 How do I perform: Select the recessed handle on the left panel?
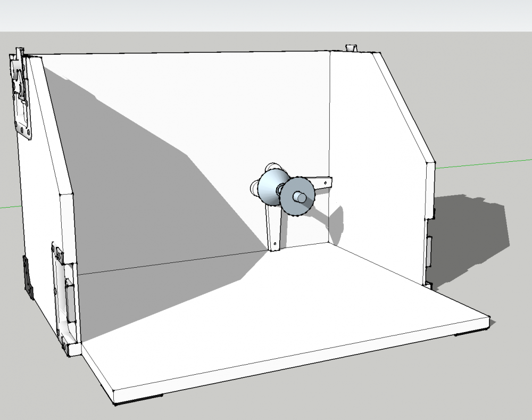point(65,299)
